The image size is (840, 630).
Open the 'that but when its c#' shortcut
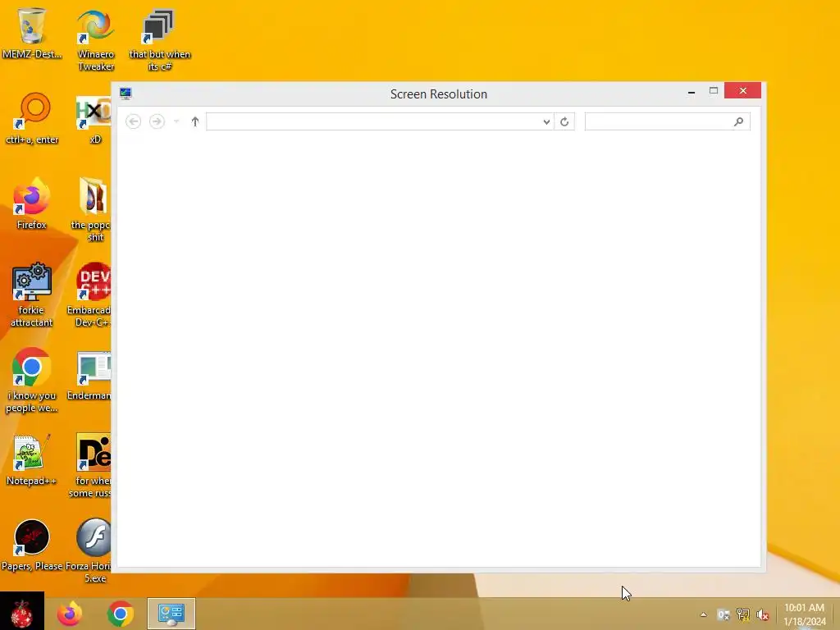(x=159, y=39)
